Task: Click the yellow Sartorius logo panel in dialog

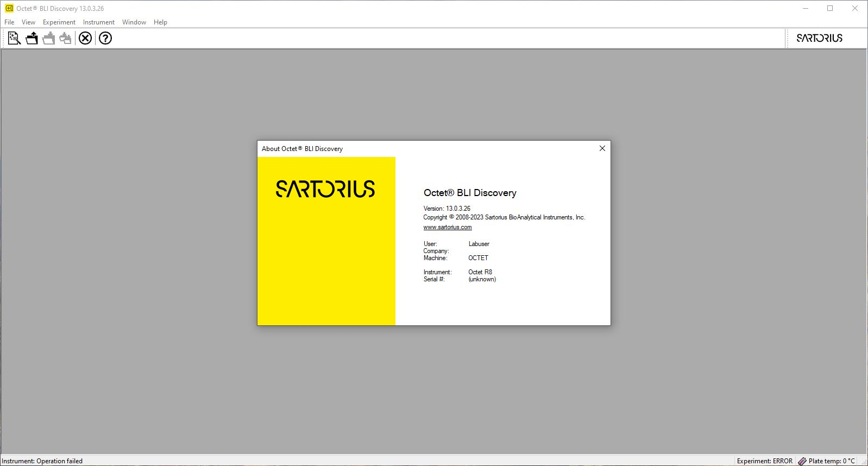Action: (326, 241)
